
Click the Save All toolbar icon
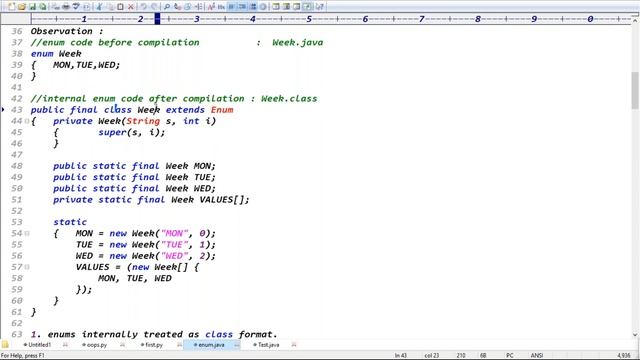[x=42, y=7]
